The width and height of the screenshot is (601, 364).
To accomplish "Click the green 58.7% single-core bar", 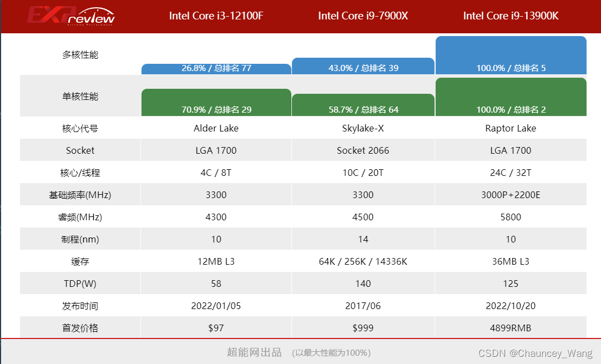I will coord(363,105).
